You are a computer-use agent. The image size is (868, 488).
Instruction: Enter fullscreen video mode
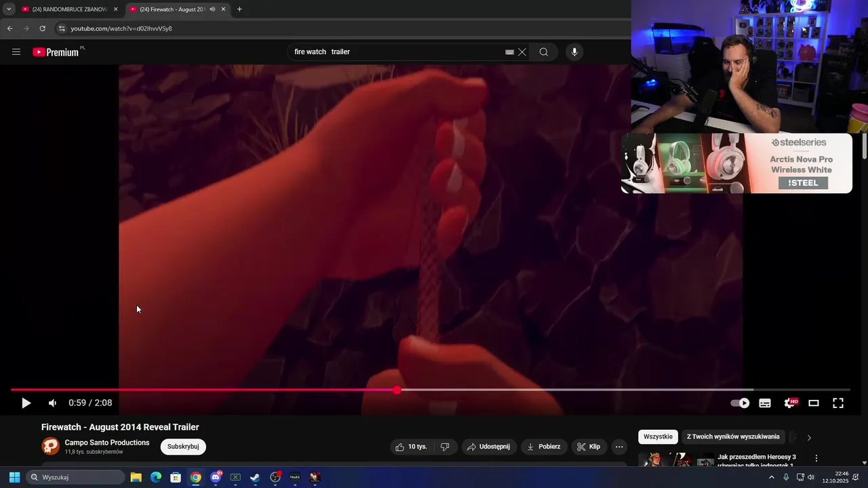click(x=838, y=403)
